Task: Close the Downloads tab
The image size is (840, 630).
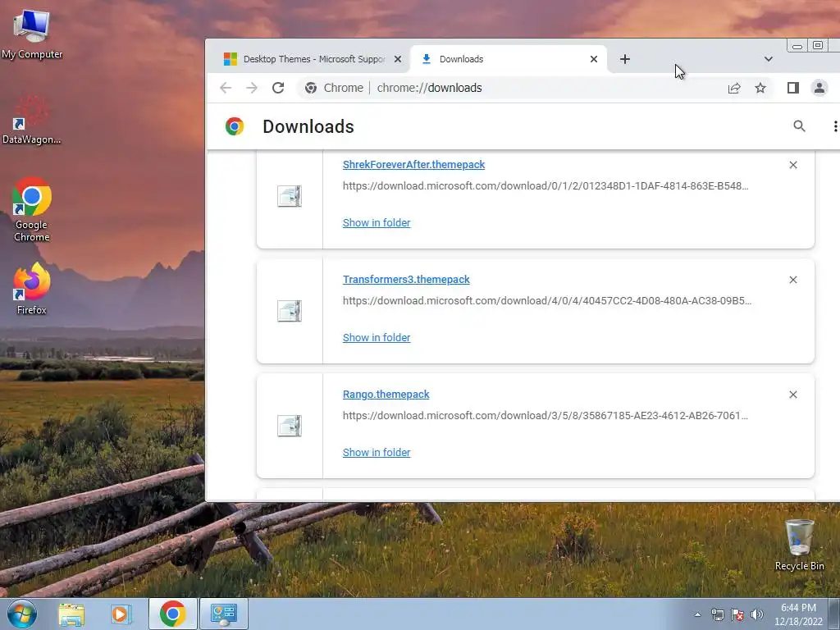Action: tap(594, 59)
